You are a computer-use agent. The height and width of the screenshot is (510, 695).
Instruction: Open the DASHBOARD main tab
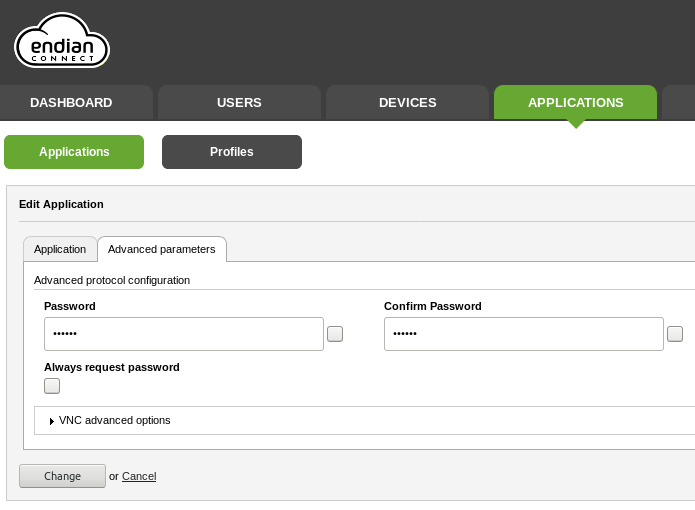(71, 103)
